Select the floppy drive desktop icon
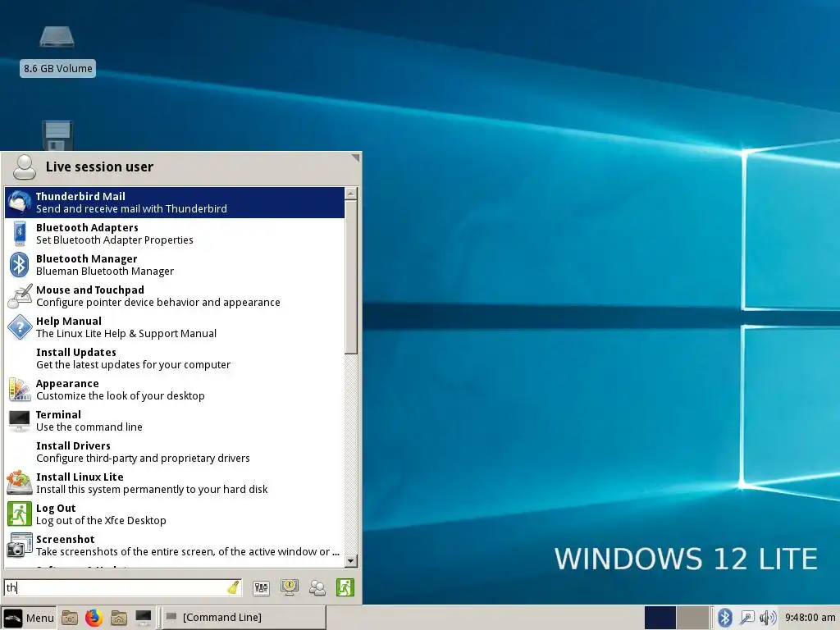The image size is (840, 630). coord(57,135)
